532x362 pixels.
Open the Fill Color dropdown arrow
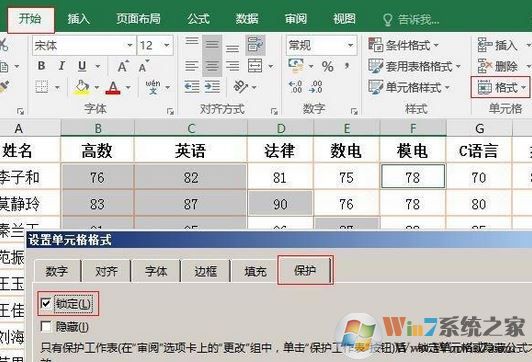pyautogui.click(x=97, y=88)
